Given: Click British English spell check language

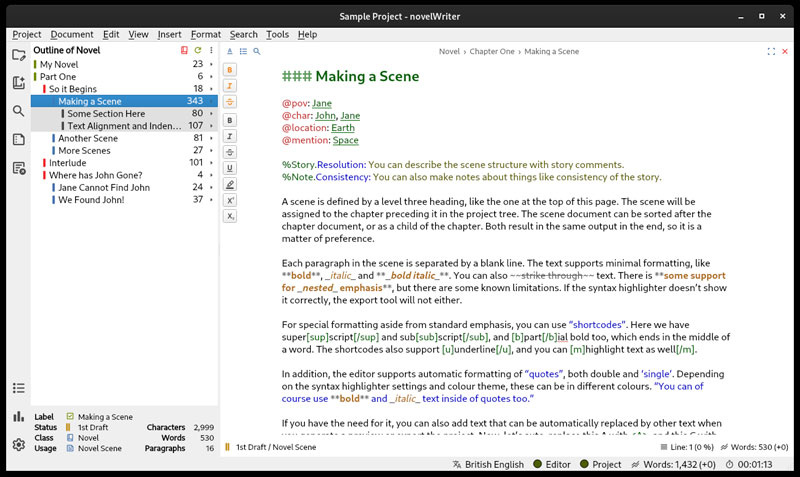Looking at the screenshot, I should [x=488, y=464].
